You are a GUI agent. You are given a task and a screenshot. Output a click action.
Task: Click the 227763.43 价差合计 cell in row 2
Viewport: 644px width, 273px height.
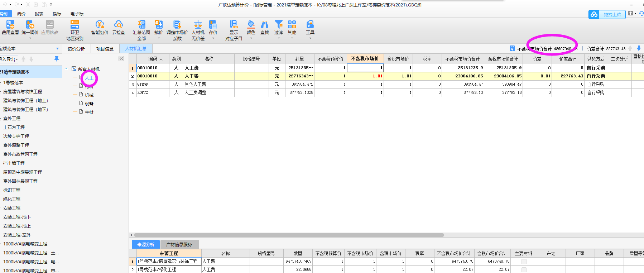pos(568,76)
